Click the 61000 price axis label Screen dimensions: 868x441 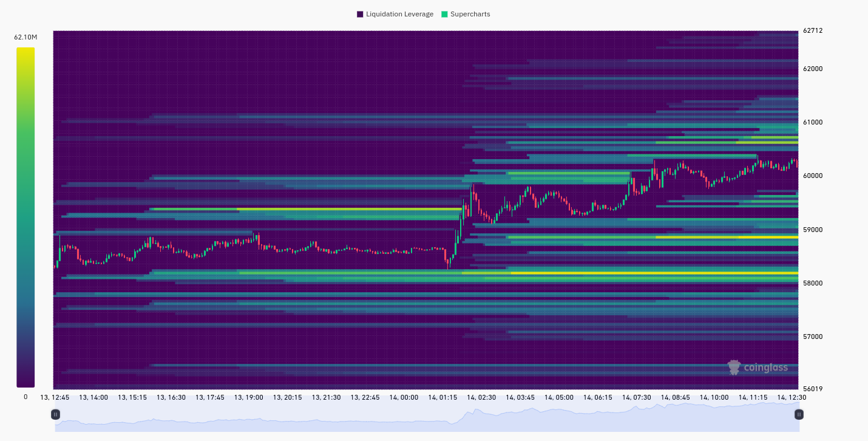pyautogui.click(x=812, y=122)
